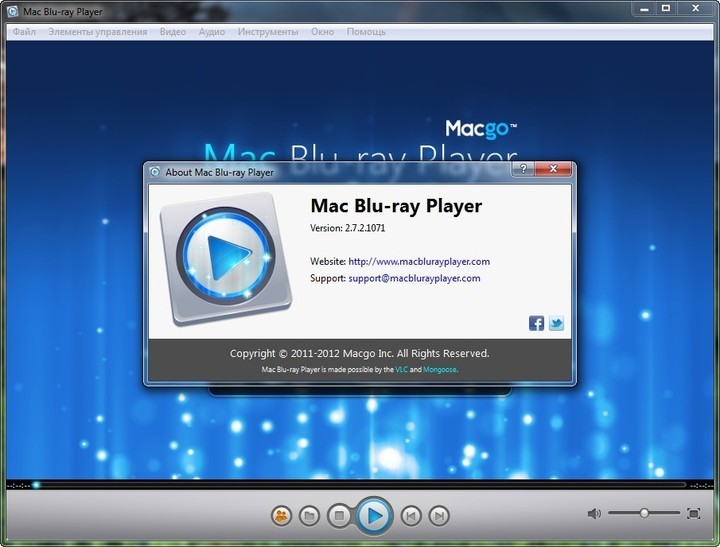
Task: Open the Элементы управления menu
Action: tap(97, 32)
